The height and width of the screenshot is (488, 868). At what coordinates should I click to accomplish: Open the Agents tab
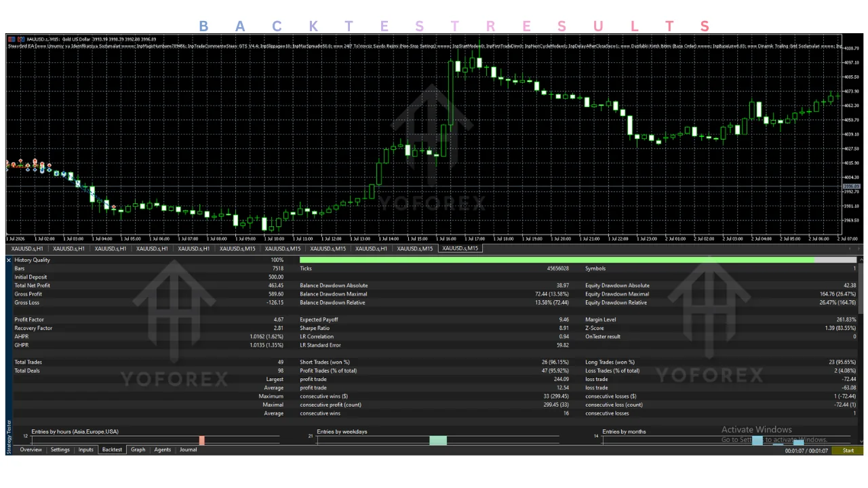coord(163,449)
